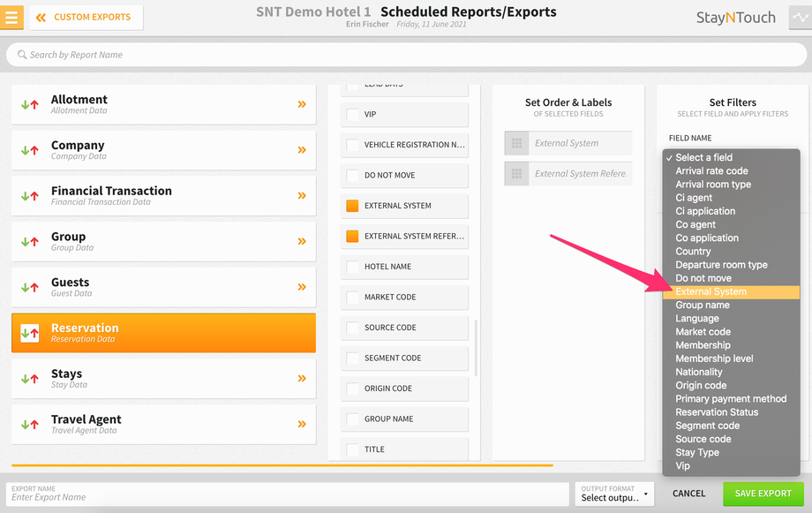Image resolution: width=812 pixels, height=513 pixels.
Task: Click the Guests export arrows icon
Action: [30, 287]
